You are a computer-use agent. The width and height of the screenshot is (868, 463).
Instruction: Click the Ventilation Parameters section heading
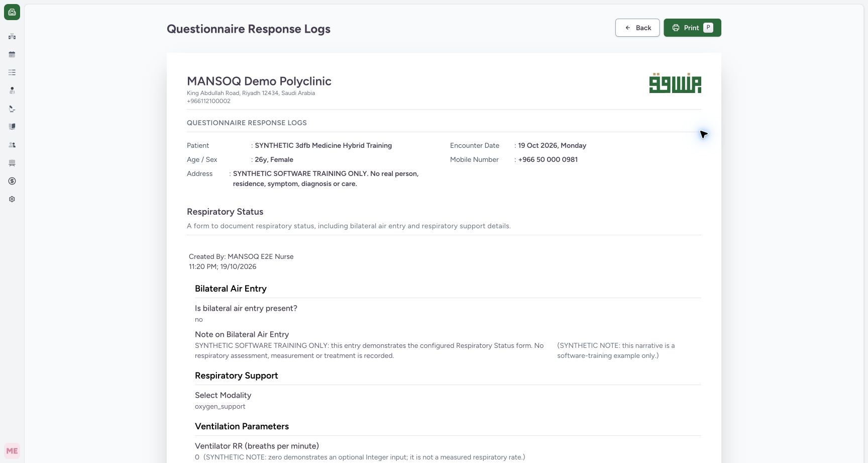click(x=242, y=426)
